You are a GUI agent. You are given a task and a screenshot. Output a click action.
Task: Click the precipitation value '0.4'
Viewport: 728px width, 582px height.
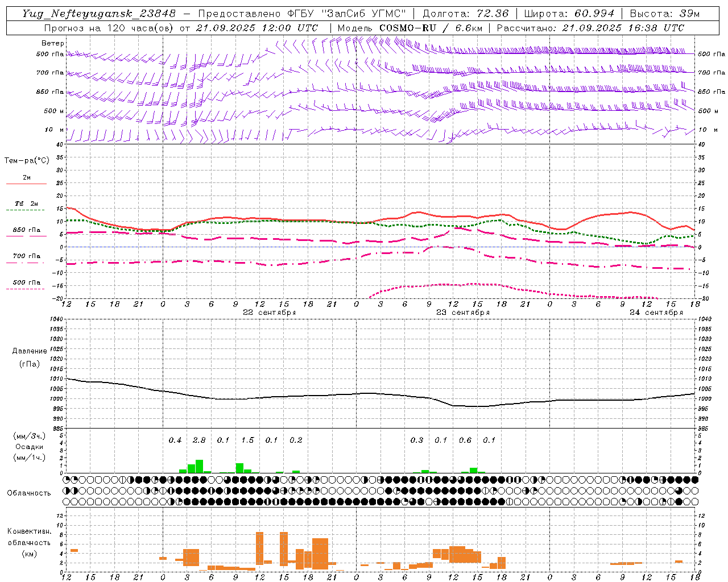pyautogui.click(x=175, y=440)
